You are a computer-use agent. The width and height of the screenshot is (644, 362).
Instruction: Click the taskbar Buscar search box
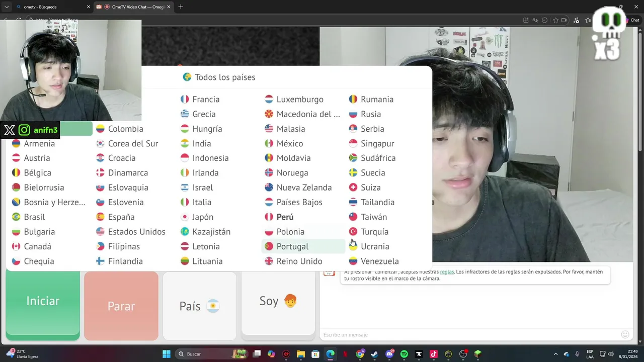tap(212, 354)
